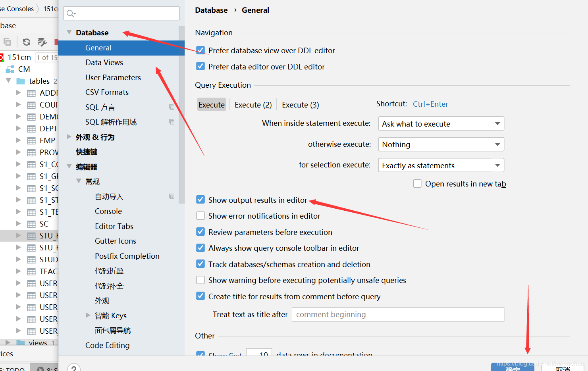The width and height of the screenshot is (588, 371).
Task: Open 面包屑导航 settings page
Action: [x=113, y=330]
